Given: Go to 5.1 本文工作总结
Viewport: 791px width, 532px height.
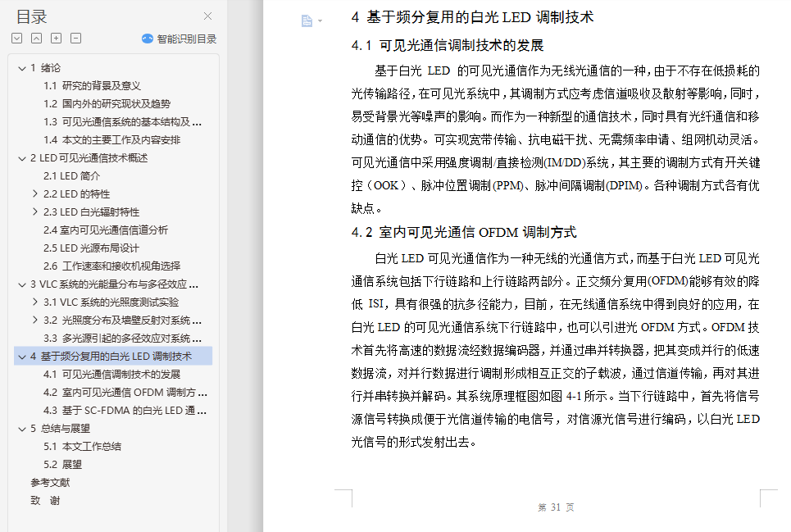Looking at the screenshot, I should point(82,446).
